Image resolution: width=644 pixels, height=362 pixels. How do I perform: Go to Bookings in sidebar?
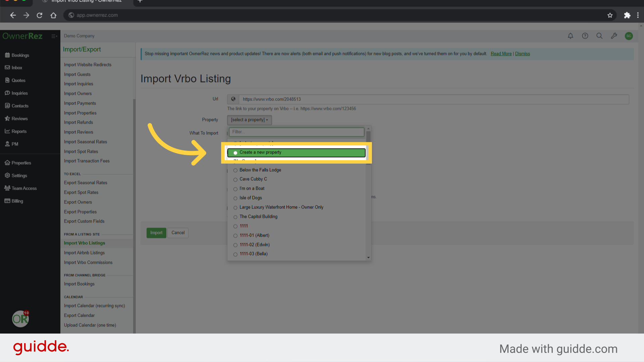pyautogui.click(x=20, y=55)
